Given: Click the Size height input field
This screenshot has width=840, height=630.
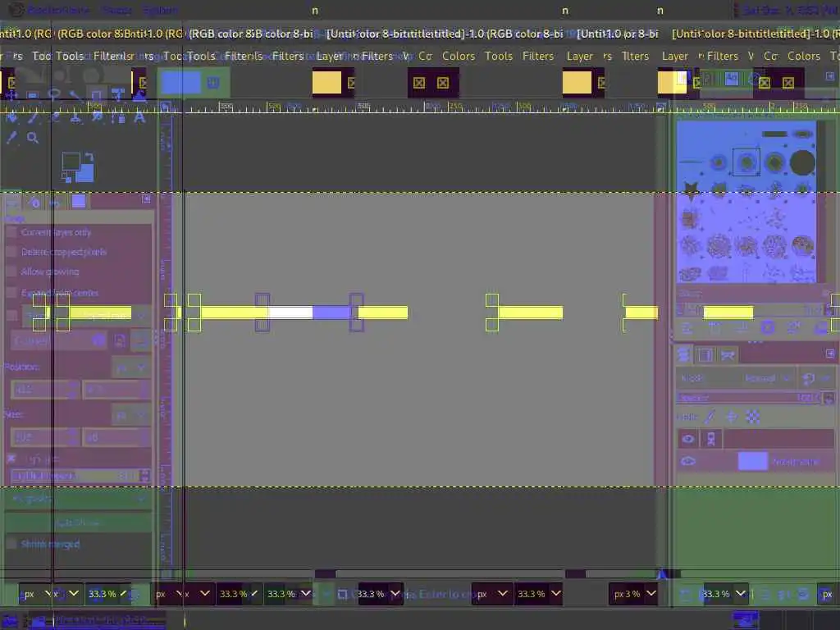Looking at the screenshot, I should tap(116, 438).
